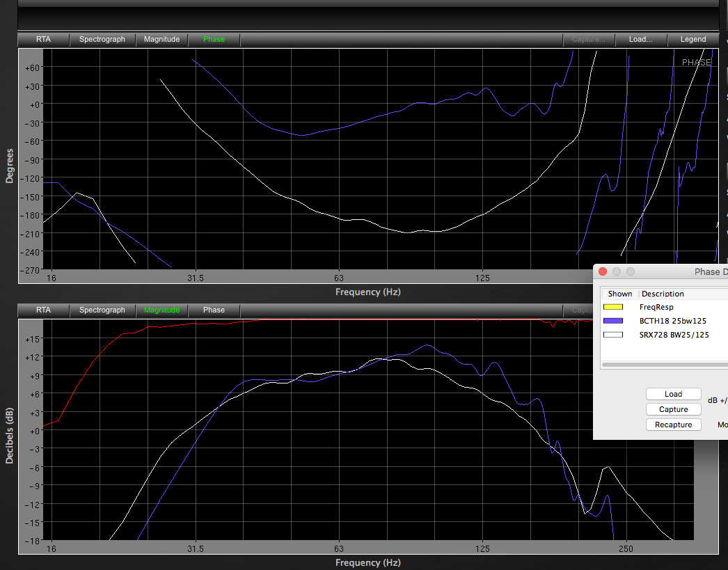Click blue BCTH18 25bw125 color swatch
The image size is (728, 570).
pyautogui.click(x=613, y=321)
